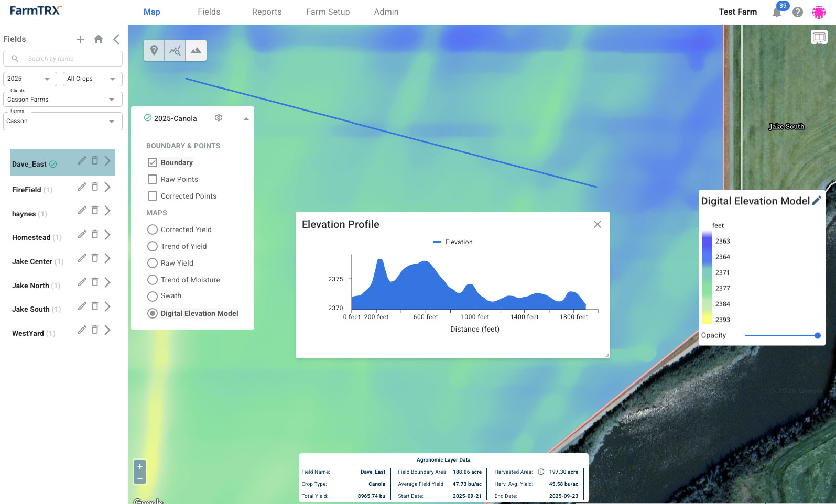Select the map pin marker tool
Screen dimensions: 836x504
click(x=154, y=50)
